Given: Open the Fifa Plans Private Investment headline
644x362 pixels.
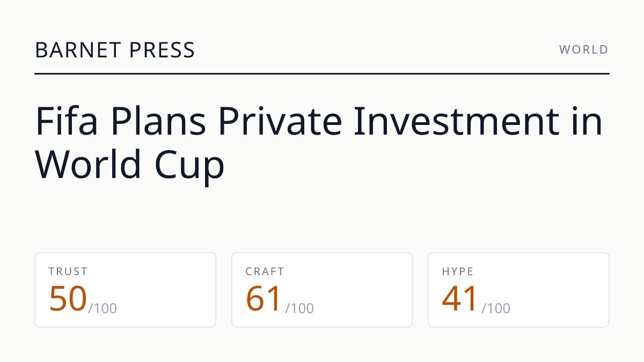Looking at the screenshot, I should point(319,143).
